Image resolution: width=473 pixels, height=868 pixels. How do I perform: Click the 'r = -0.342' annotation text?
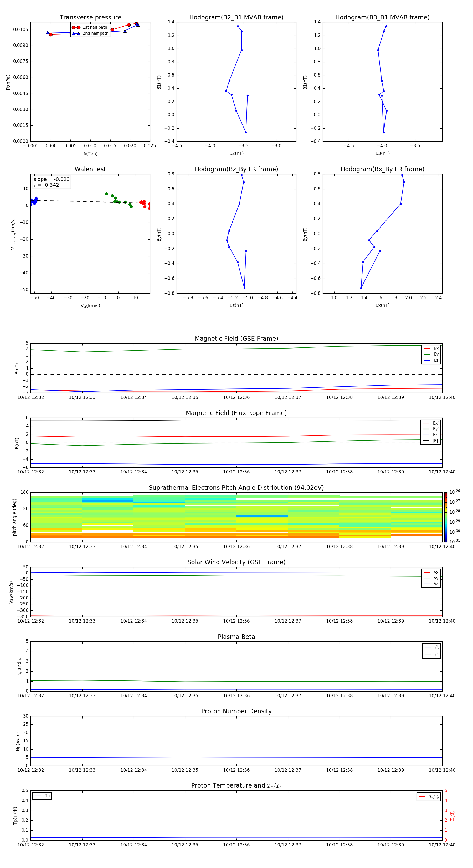click(x=47, y=185)
